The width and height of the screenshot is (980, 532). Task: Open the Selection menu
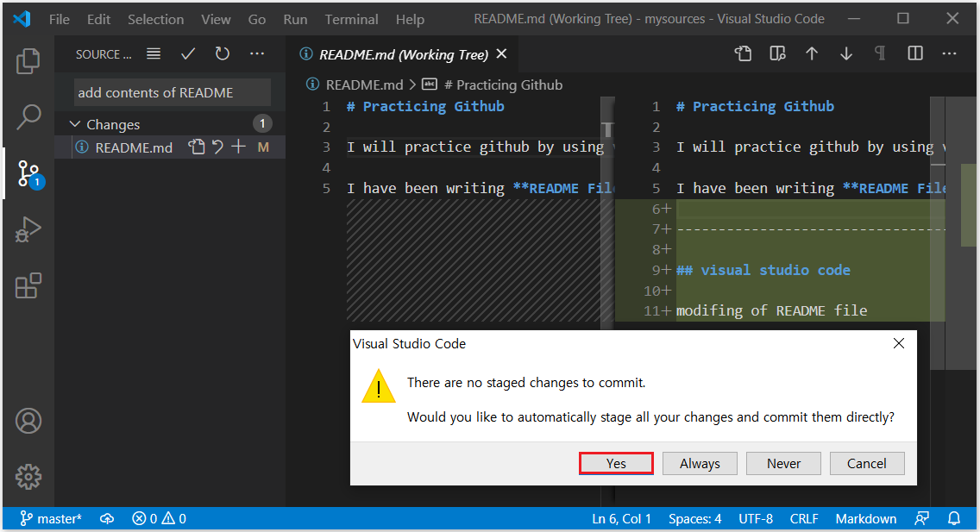[x=155, y=19]
